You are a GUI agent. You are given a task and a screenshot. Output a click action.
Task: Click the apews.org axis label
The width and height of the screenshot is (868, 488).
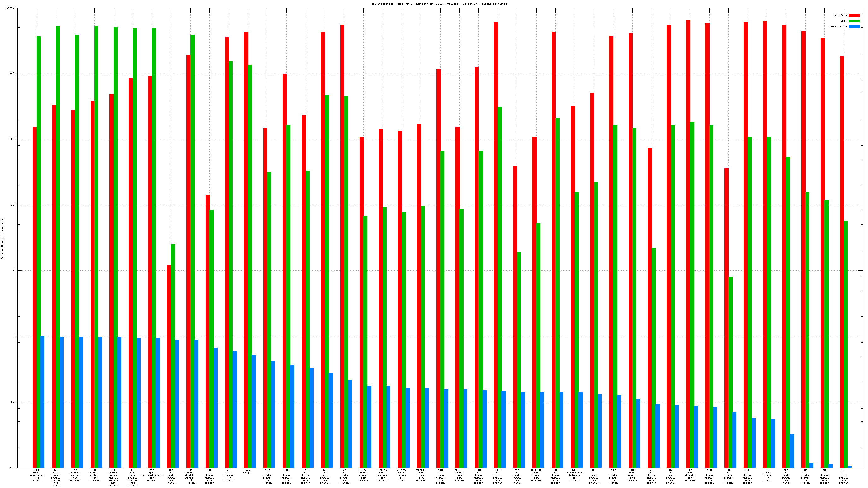click(228, 475)
